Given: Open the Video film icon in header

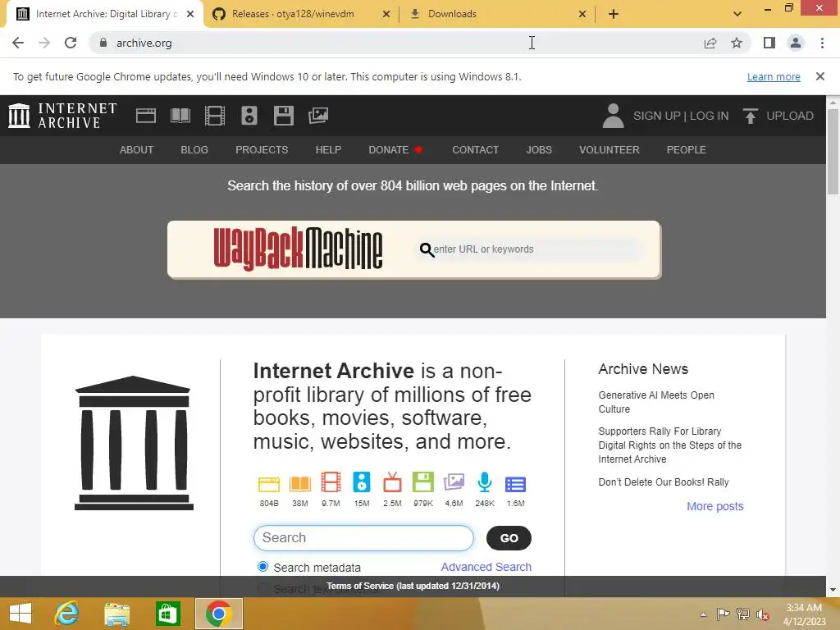Looking at the screenshot, I should point(215,116).
